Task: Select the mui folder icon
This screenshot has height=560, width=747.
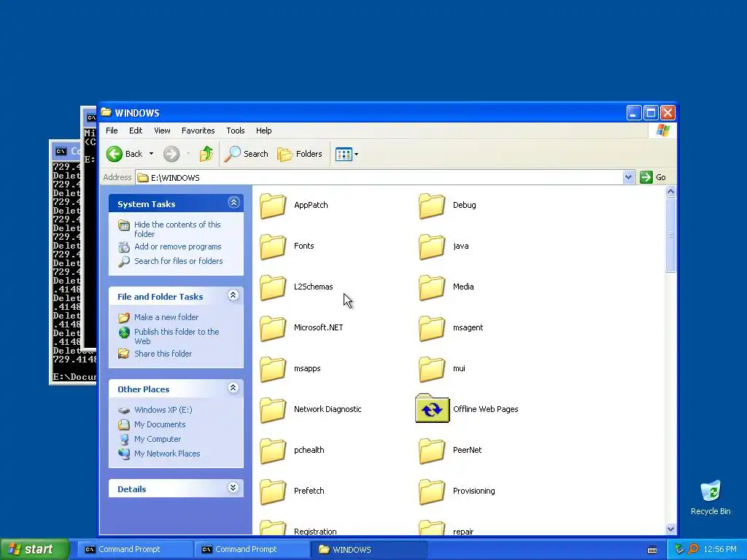Action: pos(432,369)
